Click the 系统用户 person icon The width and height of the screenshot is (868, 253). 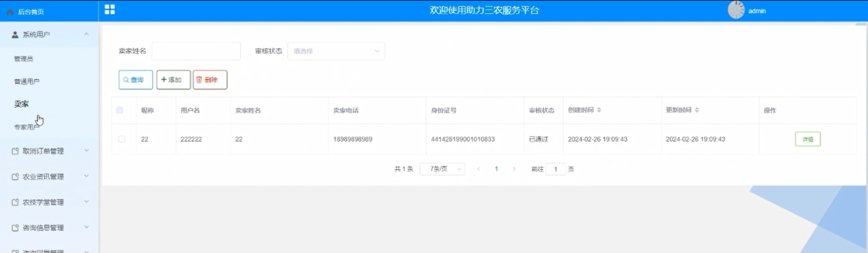[15, 35]
